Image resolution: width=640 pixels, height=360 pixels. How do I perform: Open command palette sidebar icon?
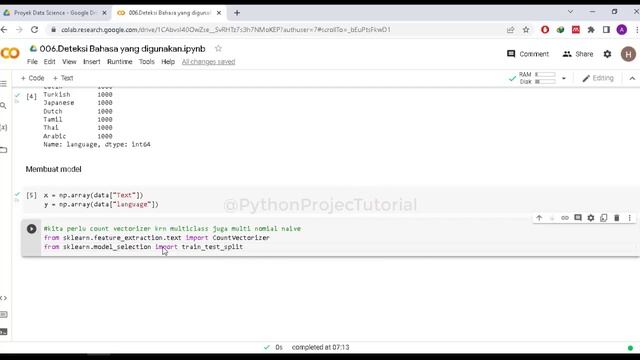click(4, 315)
